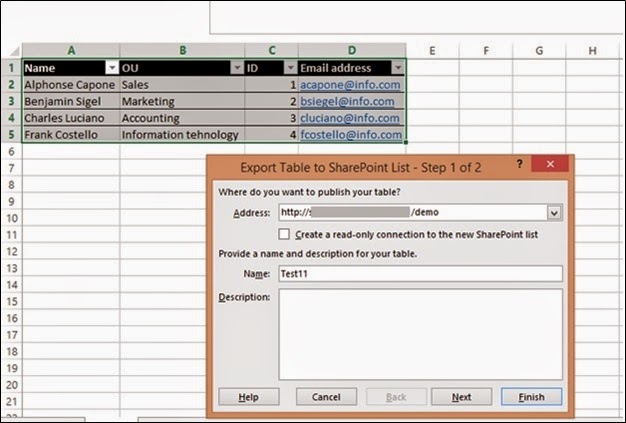Screen dimensions: 626x423
Task: Select cell containing Charles Luciano
Action: (x=71, y=119)
